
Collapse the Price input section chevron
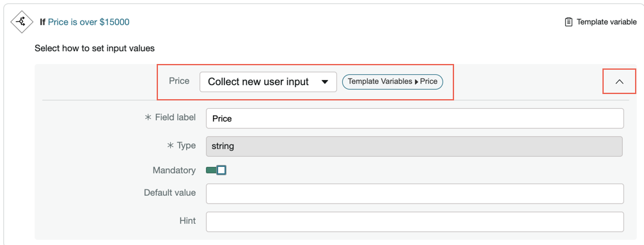click(x=619, y=81)
